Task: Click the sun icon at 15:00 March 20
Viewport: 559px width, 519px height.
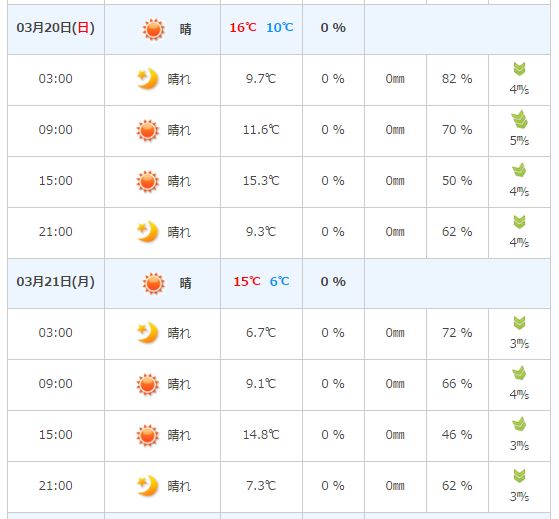Action: [x=148, y=181]
